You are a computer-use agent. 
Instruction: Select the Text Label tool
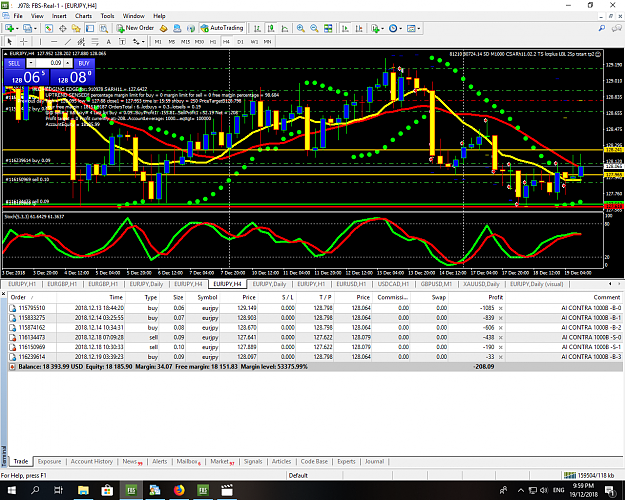pos(122,41)
